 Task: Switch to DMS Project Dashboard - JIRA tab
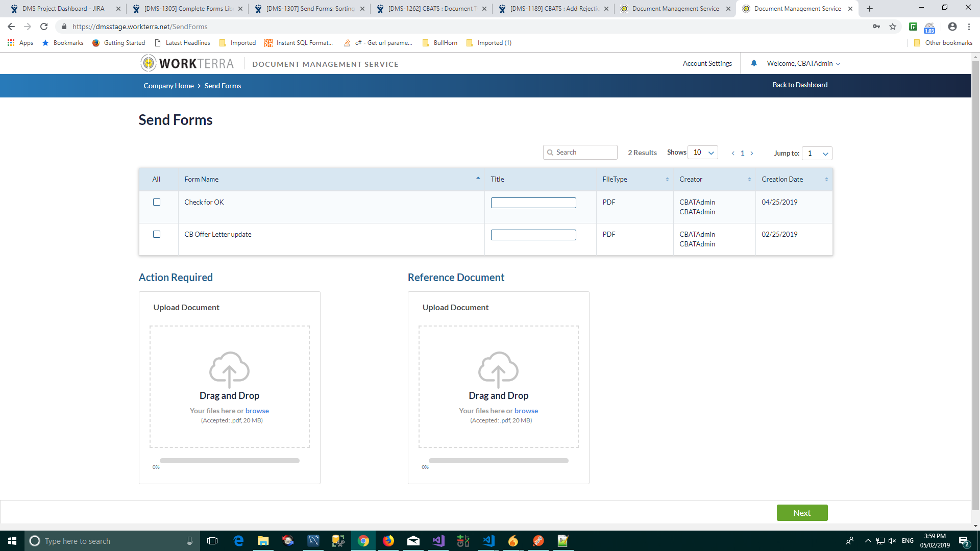[63, 9]
